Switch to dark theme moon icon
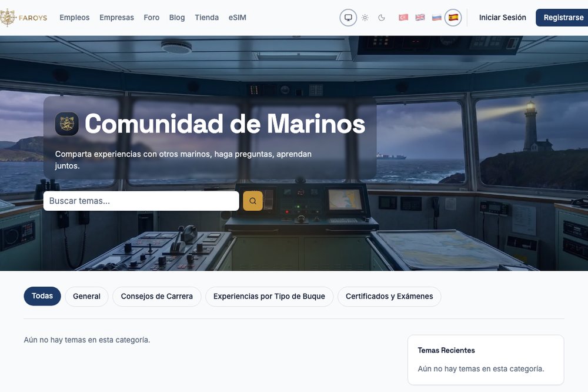This screenshot has height=392, width=588. point(382,18)
